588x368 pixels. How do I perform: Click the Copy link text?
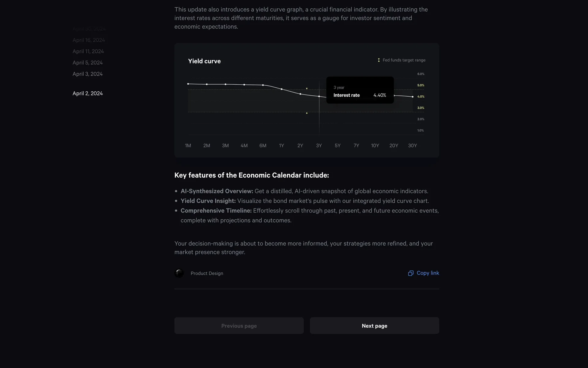[428, 273]
